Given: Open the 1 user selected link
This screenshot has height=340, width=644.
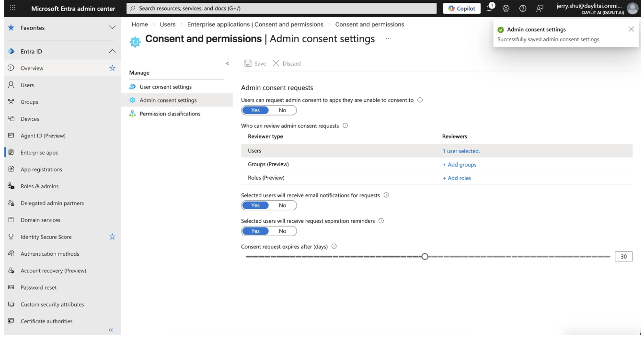Looking at the screenshot, I should pos(461,151).
